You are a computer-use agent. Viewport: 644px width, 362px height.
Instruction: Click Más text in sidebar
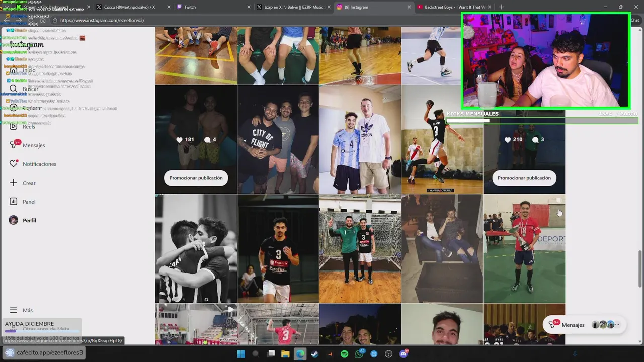coord(28,310)
